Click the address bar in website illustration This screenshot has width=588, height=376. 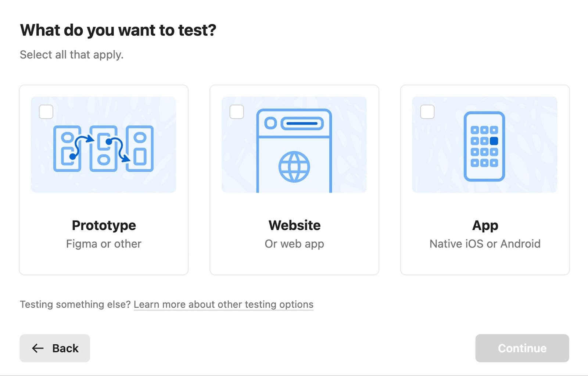[x=302, y=123]
